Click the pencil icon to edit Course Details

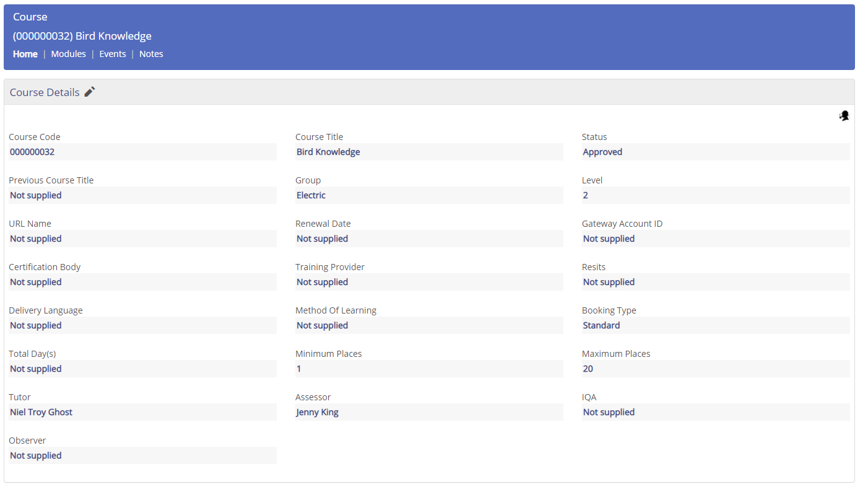[89, 91]
